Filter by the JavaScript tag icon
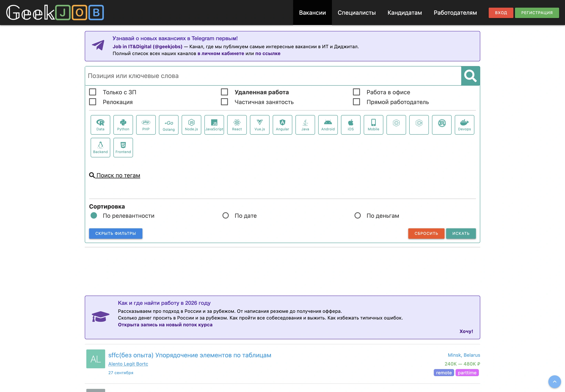This screenshot has height=392, width=565. click(214, 125)
